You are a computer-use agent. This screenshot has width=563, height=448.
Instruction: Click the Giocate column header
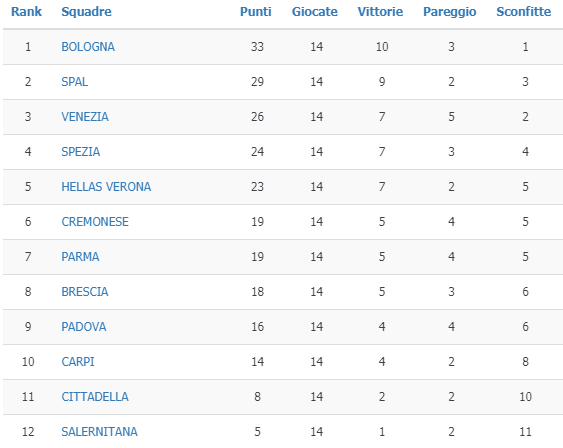[315, 11]
